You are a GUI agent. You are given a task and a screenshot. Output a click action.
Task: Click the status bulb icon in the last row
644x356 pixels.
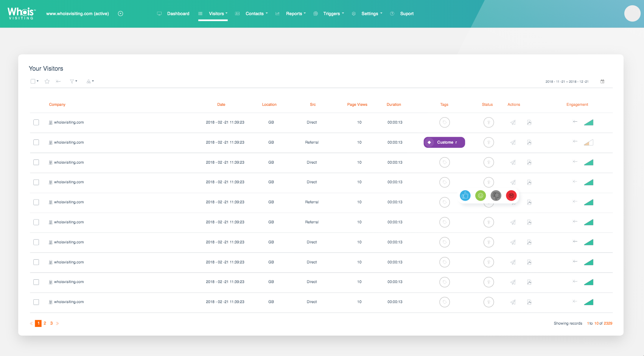[488, 302]
